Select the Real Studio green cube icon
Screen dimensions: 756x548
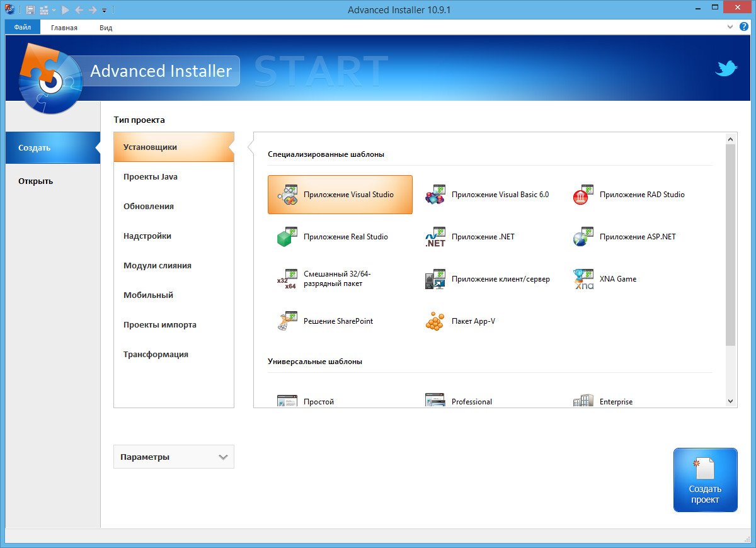(287, 237)
